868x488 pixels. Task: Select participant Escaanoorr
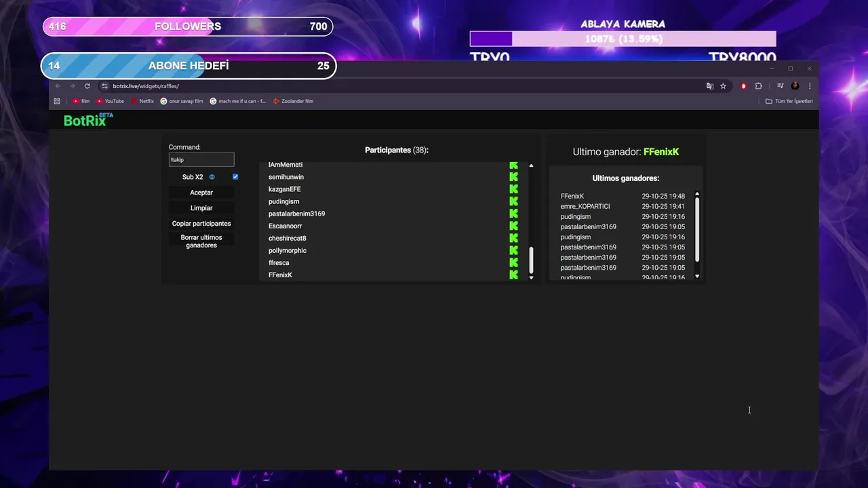click(285, 226)
